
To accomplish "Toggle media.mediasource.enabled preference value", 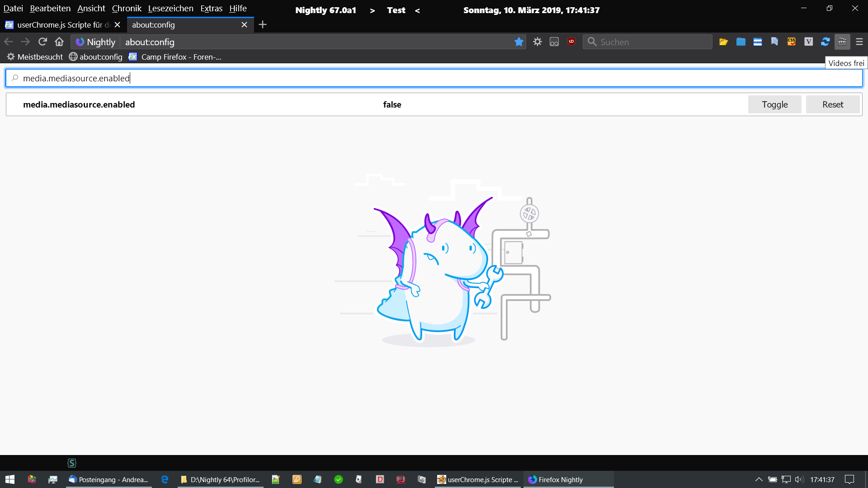I will 774,104.
